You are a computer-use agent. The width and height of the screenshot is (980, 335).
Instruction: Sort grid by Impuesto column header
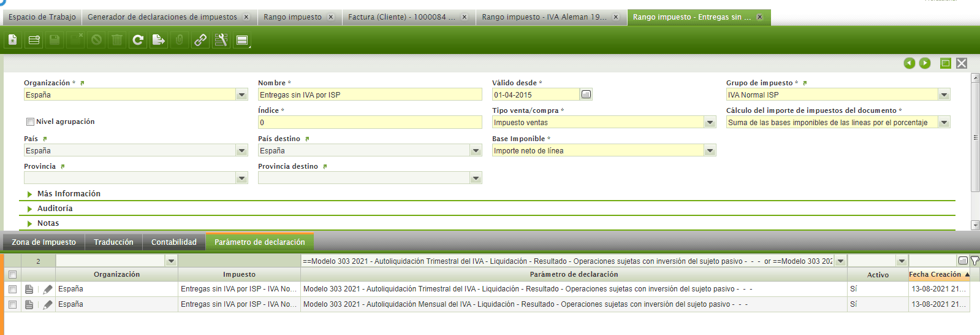[239, 275]
